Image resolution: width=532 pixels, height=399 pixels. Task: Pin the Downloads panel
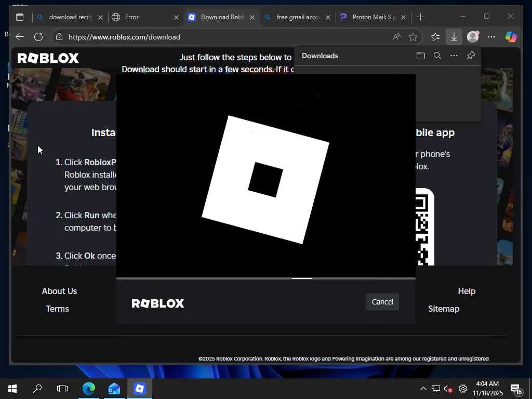[471, 56]
